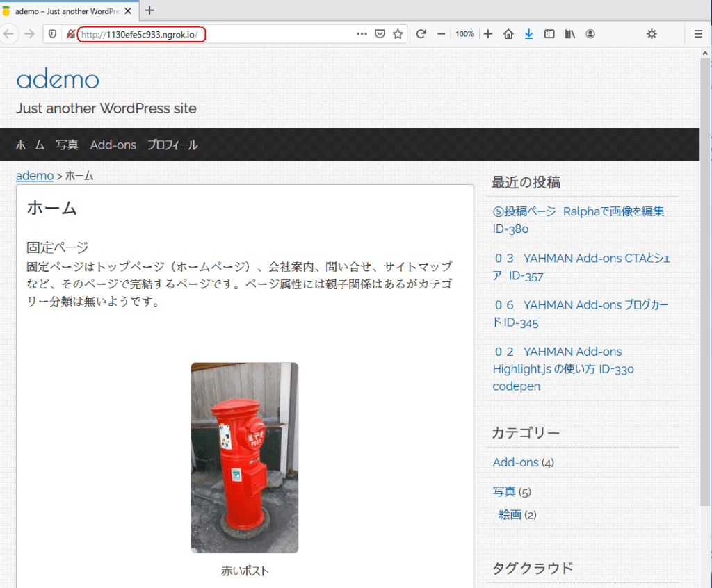The image size is (712, 588).
Task: Open the downloads panel
Action: coord(529,34)
